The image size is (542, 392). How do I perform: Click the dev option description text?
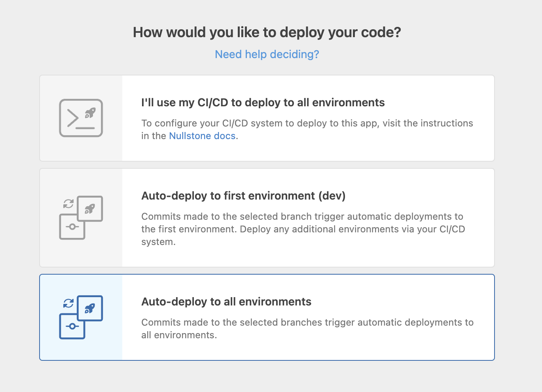[302, 229]
